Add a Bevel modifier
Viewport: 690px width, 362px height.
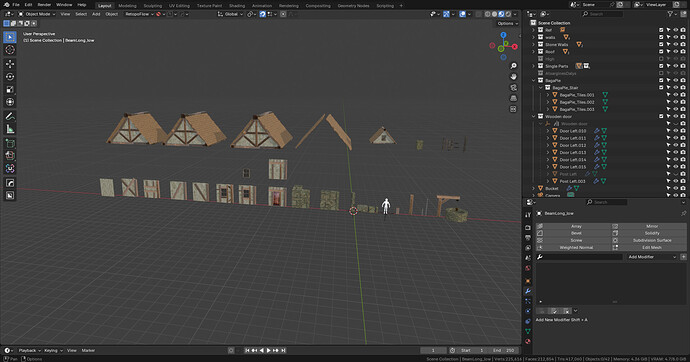573,233
